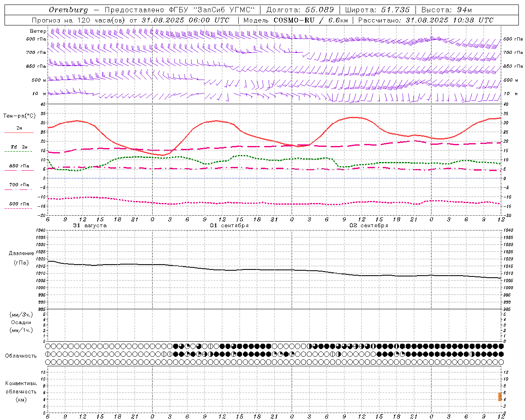Screen dimensions: 525x420
Task: Click the orange convective cloud bar
Action: [x=500, y=397]
